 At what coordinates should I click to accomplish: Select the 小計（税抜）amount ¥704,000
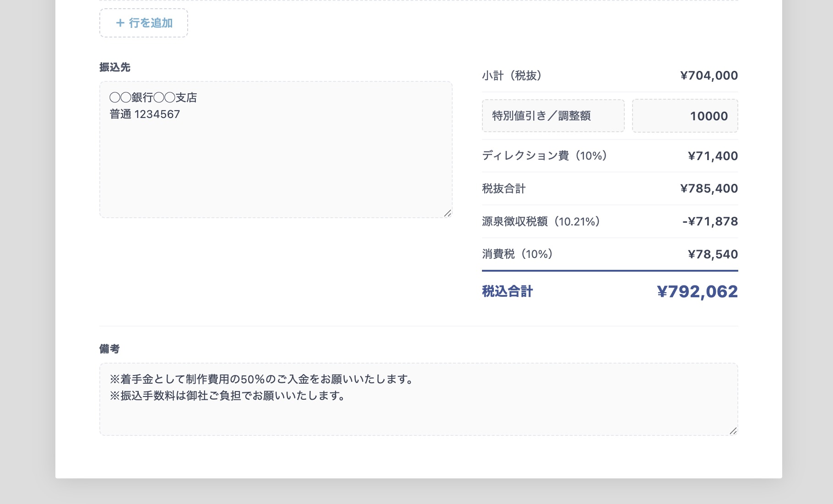[x=709, y=75]
